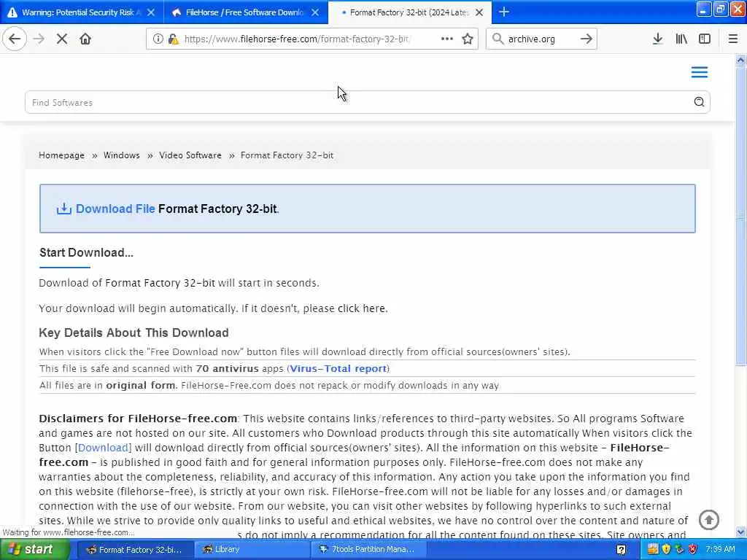Click the red shield tray icon
The width and height of the screenshot is (747, 560).
coord(693,550)
